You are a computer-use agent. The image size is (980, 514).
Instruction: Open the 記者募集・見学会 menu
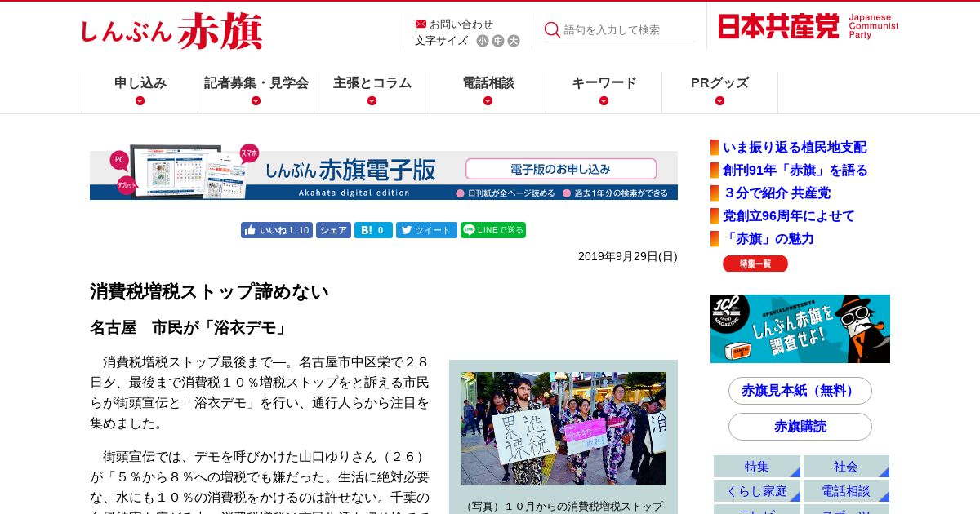256,82
